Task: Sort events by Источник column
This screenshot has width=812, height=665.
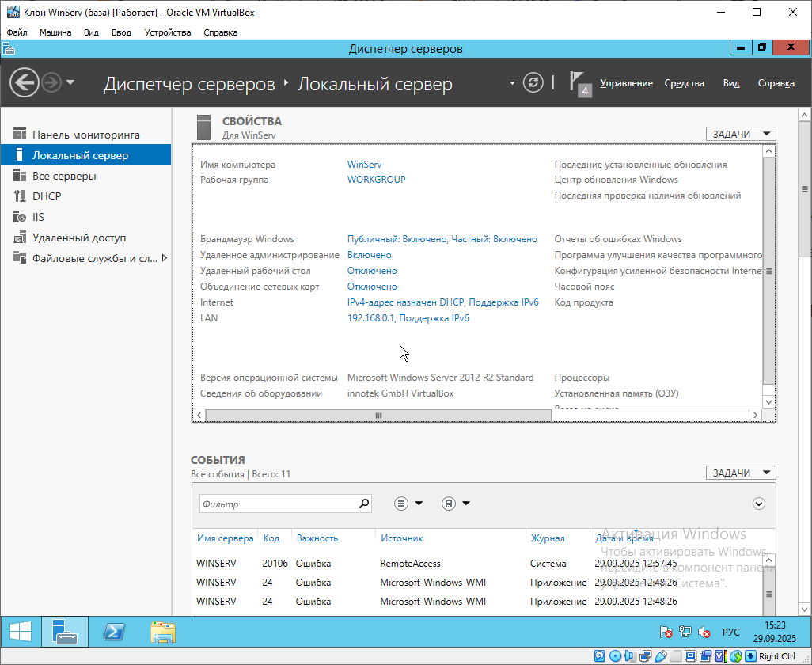Action: pyautogui.click(x=402, y=538)
